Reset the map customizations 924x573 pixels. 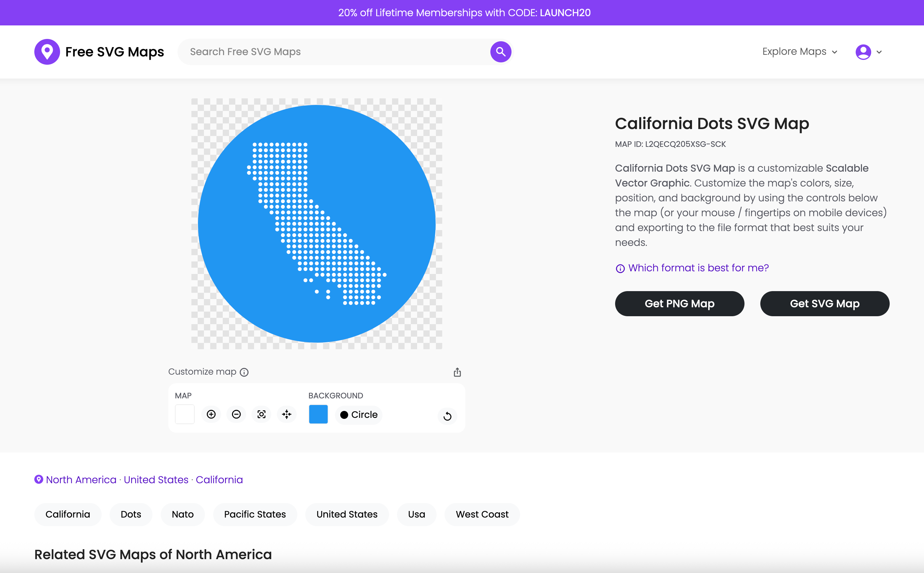point(447,416)
